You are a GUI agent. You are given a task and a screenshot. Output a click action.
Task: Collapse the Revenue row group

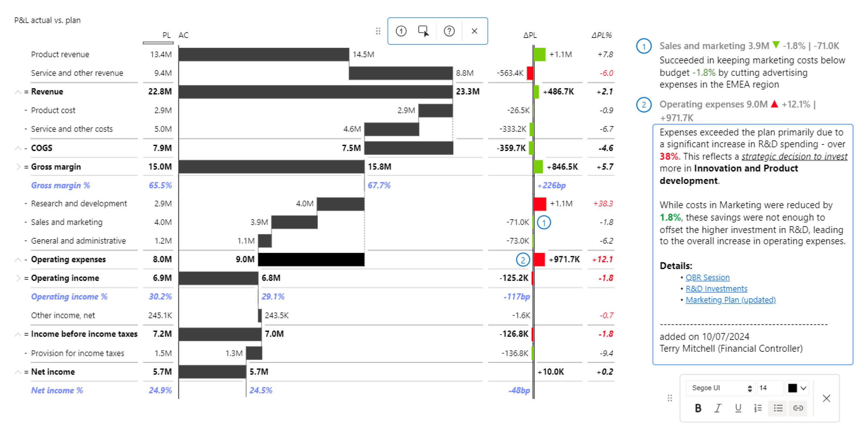[x=18, y=92]
